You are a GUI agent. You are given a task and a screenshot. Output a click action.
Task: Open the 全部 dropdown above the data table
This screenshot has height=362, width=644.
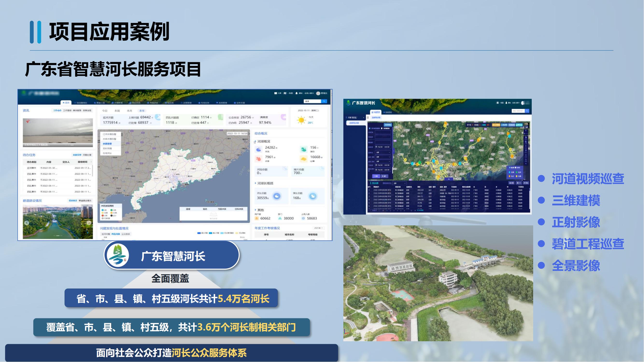pyautogui.click(x=399, y=183)
